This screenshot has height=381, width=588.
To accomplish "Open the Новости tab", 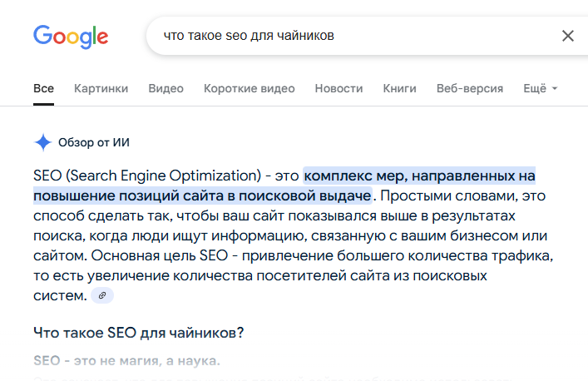I will 338,88.
